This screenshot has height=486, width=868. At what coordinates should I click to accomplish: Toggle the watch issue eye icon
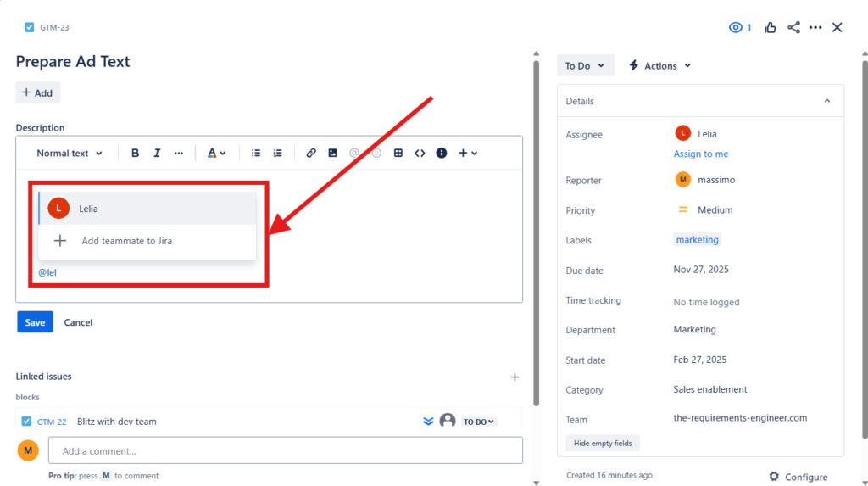click(736, 27)
